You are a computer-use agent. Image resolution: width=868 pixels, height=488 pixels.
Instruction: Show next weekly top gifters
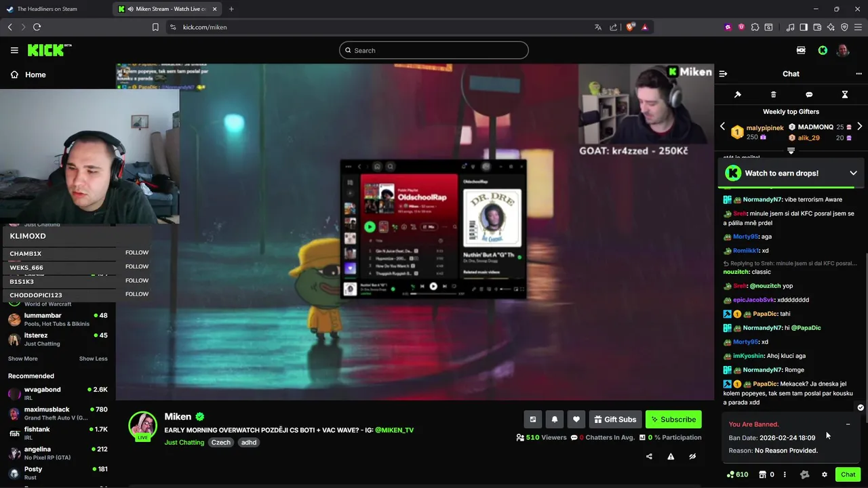click(859, 127)
